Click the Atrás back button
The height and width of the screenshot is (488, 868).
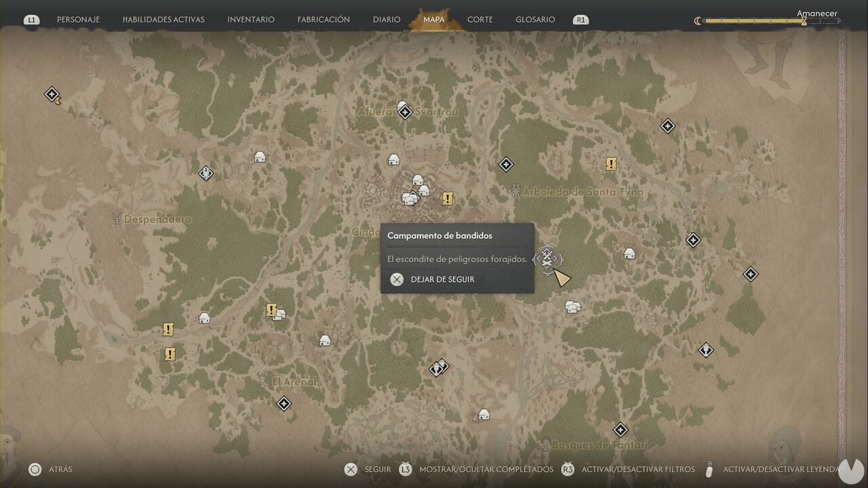click(x=50, y=469)
